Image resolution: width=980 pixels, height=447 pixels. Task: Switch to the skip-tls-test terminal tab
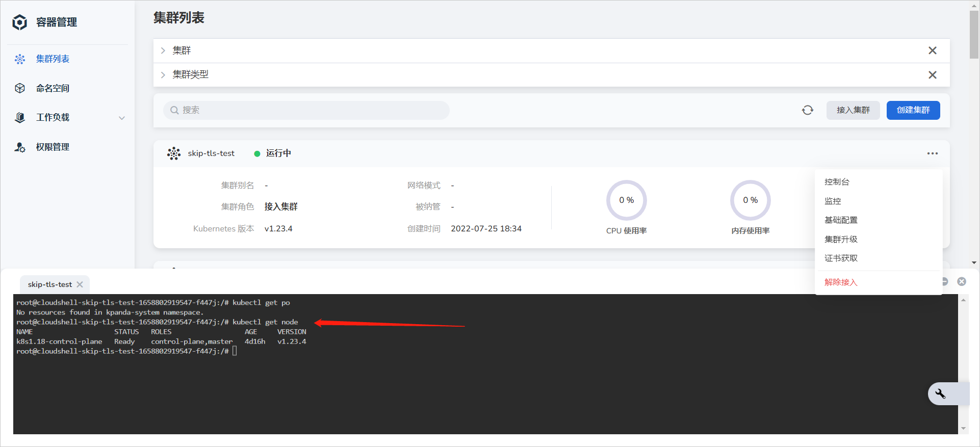click(x=50, y=284)
